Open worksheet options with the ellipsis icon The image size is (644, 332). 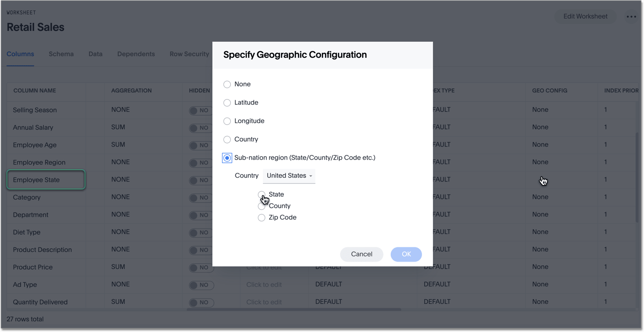coord(632,17)
